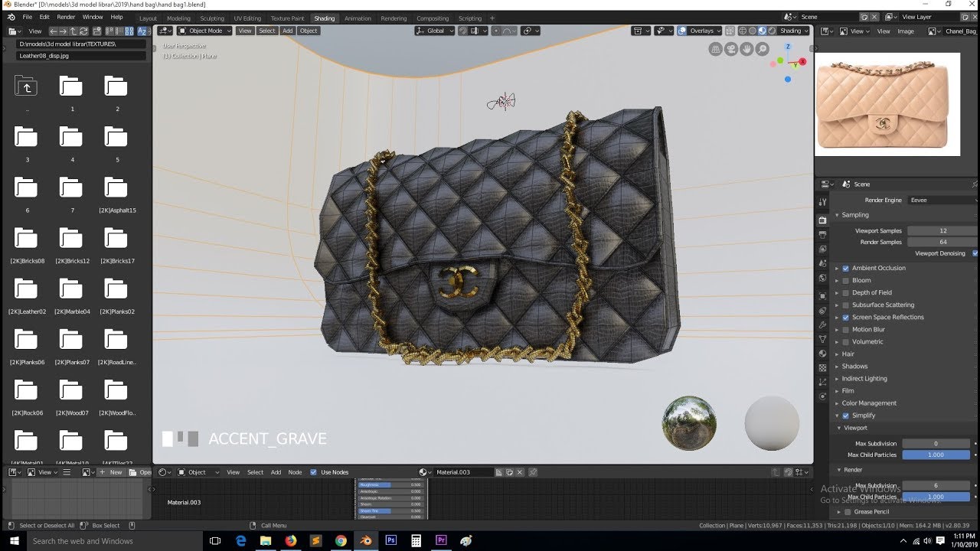This screenshot has width=980, height=551.
Task: Click the Material.003 name field
Action: tap(464, 472)
